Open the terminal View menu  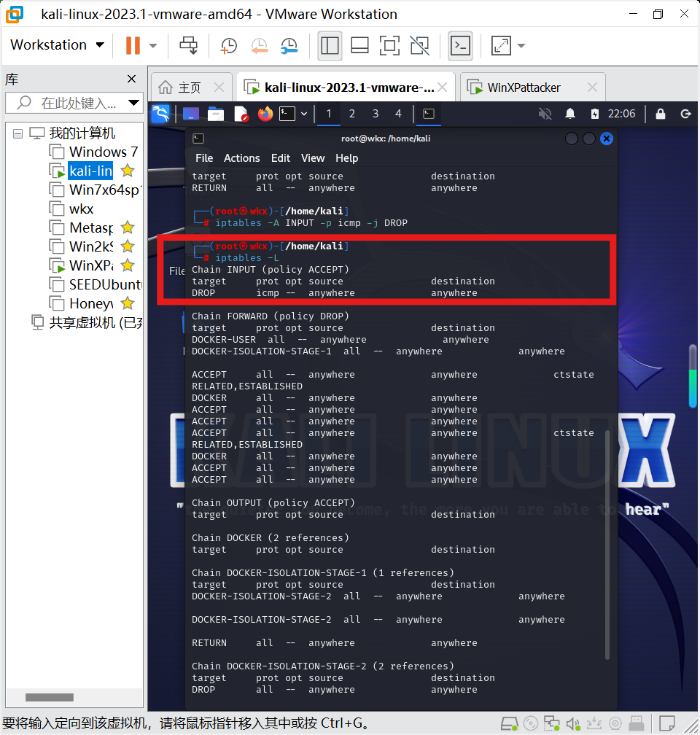pos(313,158)
